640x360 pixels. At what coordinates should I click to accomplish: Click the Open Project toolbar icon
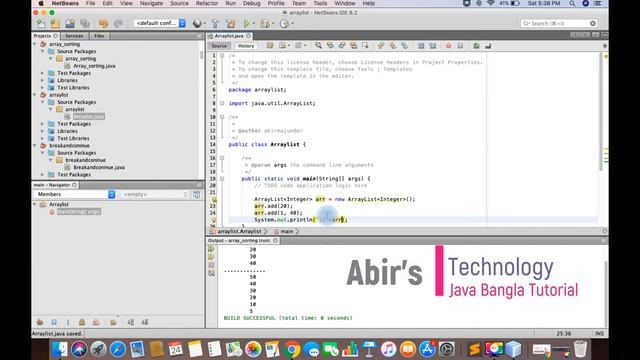[x=70, y=24]
